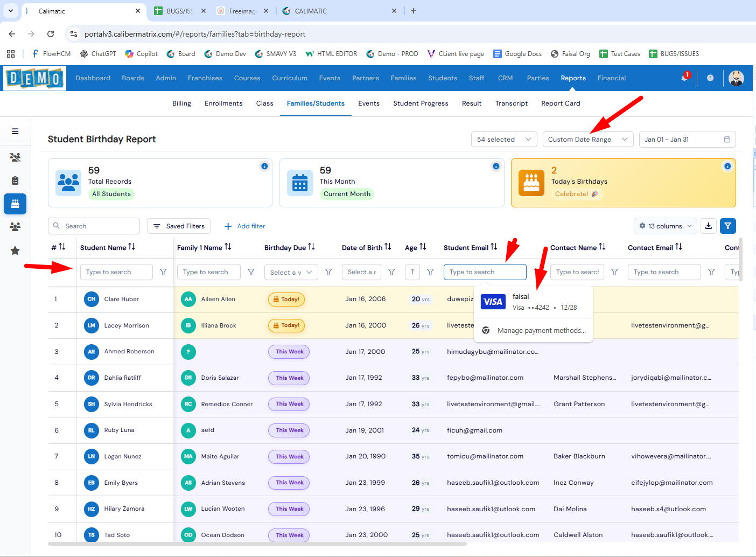The image size is (756, 557).
Task: Expand the 13 columns dropdown
Action: point(666,226)
